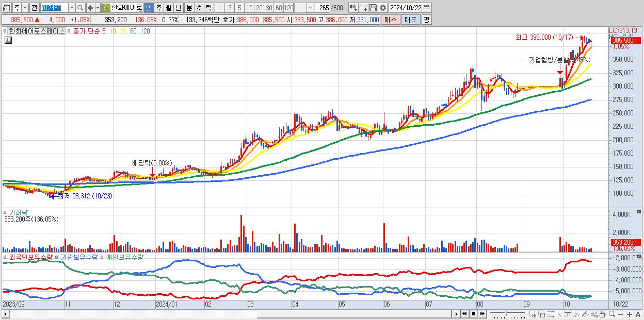Click the 주 button in top toolbar
This screenshot has width=644, height=320.
point(17,8)
